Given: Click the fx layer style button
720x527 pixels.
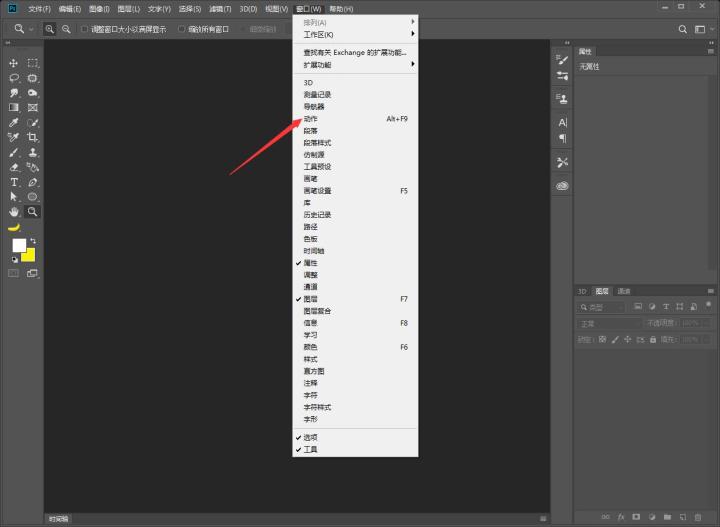Looking at the screenshot, I should coord(621,517).
